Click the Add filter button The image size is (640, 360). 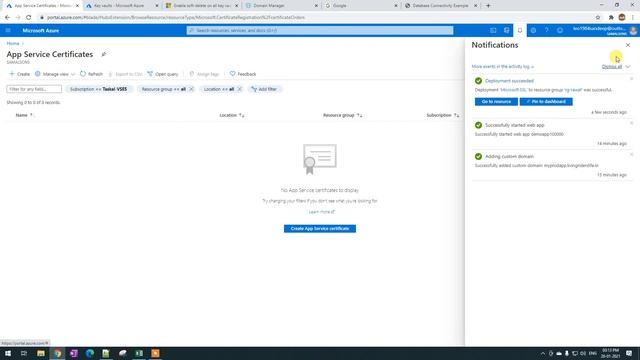point(264,89)
